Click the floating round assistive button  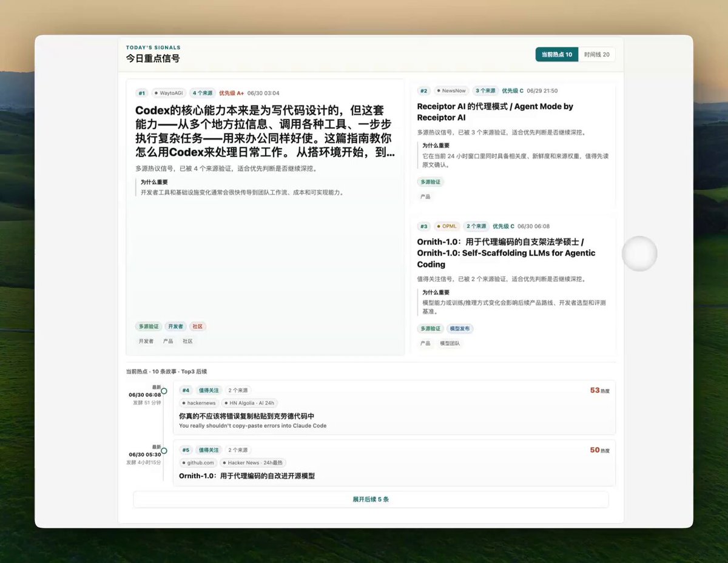pos(639,254)
